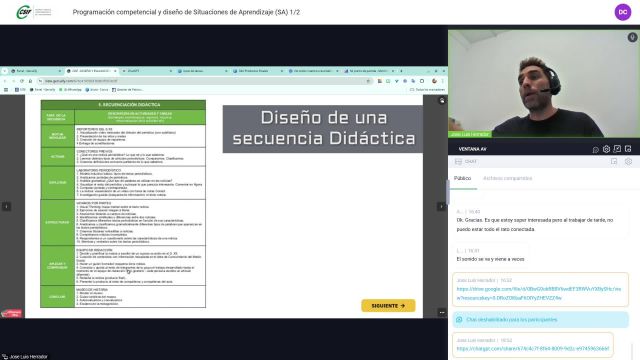Screen dimensions: 640x360
Task: Switch to the first Panel Genially browser tab
Action: (36, 71)
